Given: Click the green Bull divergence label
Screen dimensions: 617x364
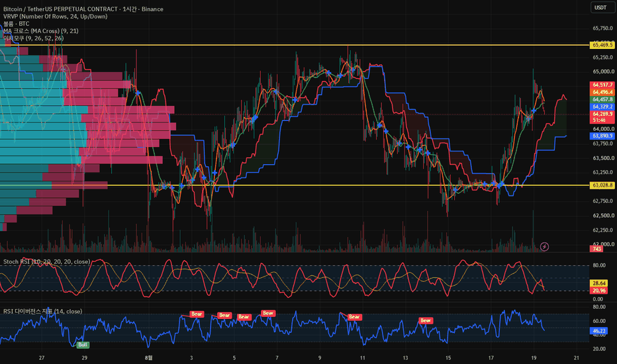Looking at the screenshot, I should pos(83,345).
